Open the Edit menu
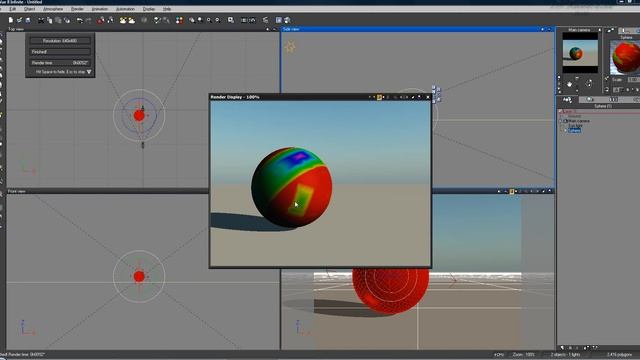This screenshot has height=360, width=640. [x=13, y=9]
